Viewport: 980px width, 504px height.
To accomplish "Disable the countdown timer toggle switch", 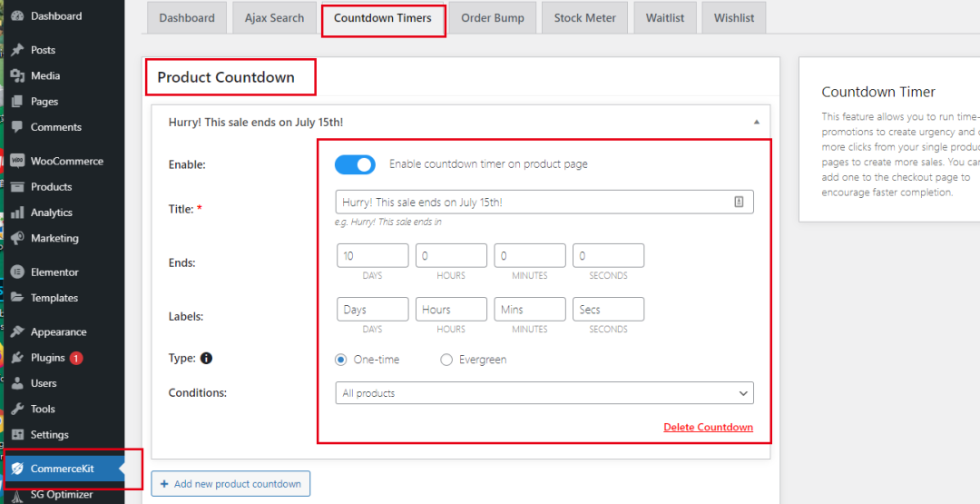I will coord(355,164).
